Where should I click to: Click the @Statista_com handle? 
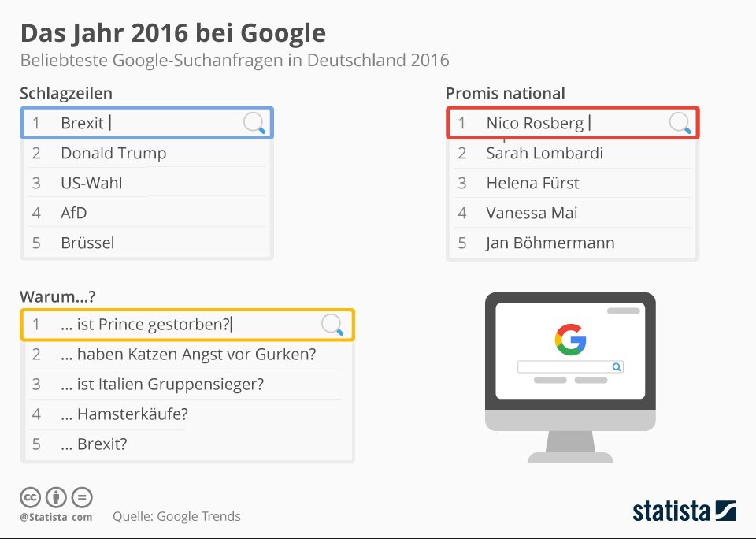click(56, 517)
